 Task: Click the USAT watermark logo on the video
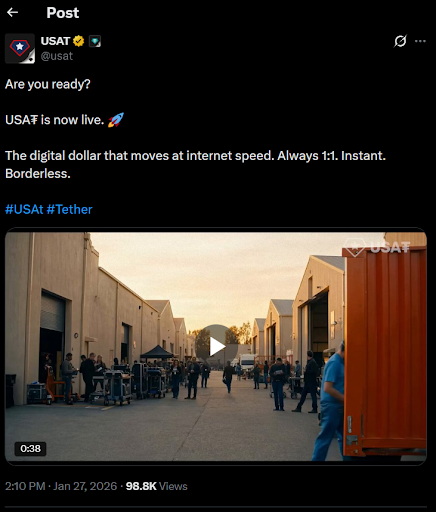pyautogui.click(x=377, y=247)
